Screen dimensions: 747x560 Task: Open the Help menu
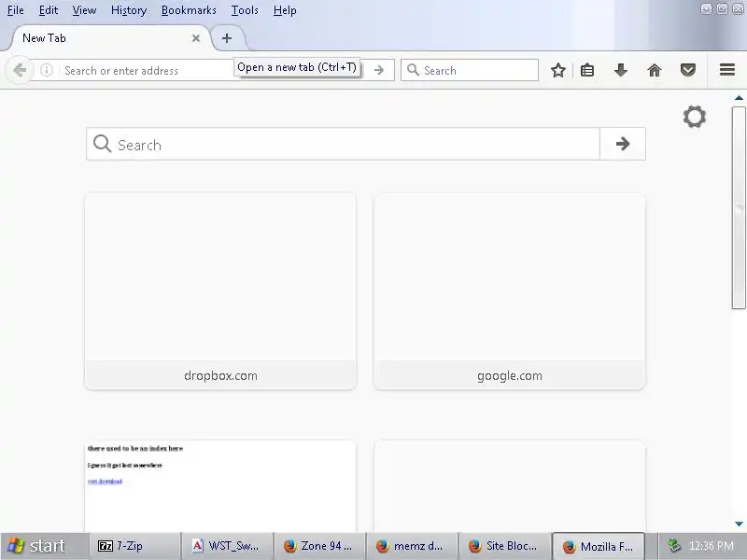coord(285,10)
